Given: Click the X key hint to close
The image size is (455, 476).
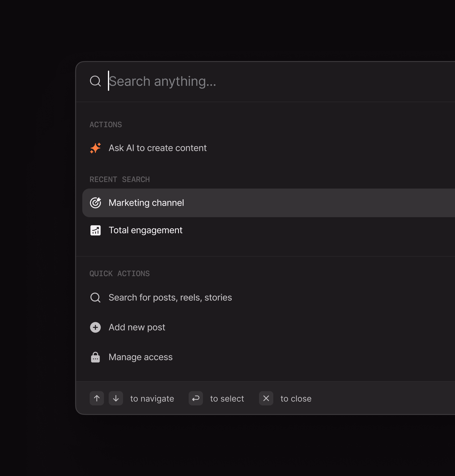Looking at the screenshot, I should (x=266, y=398).
